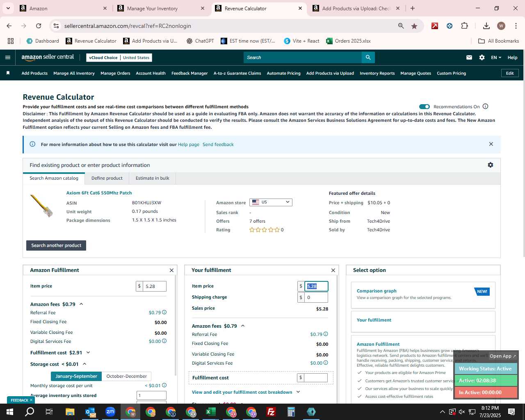Open the Axiom 6Ft Cat6 550Mhz Patch link
This screenshot has width=525, height=420.
click(x=99, y=193)
